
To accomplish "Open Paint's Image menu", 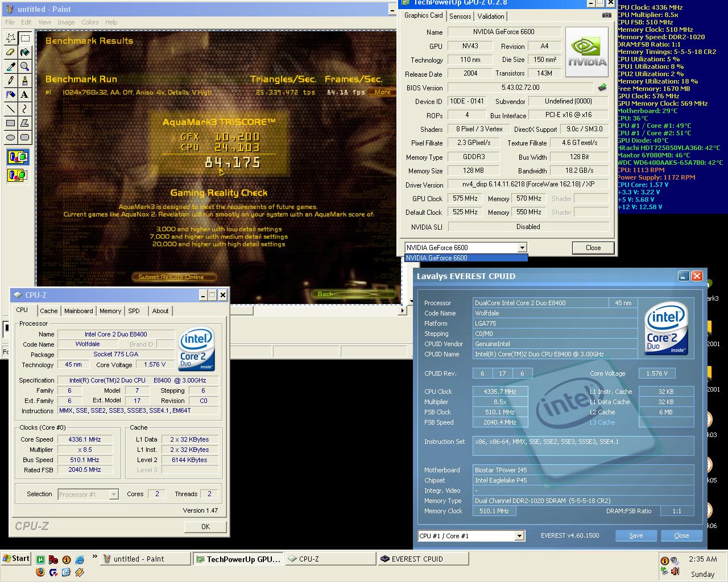I will 66,22.
